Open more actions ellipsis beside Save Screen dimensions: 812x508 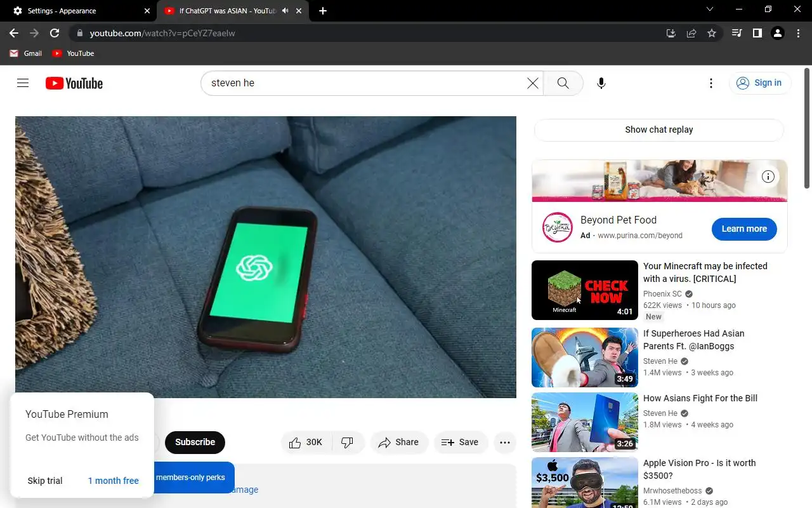505,443
